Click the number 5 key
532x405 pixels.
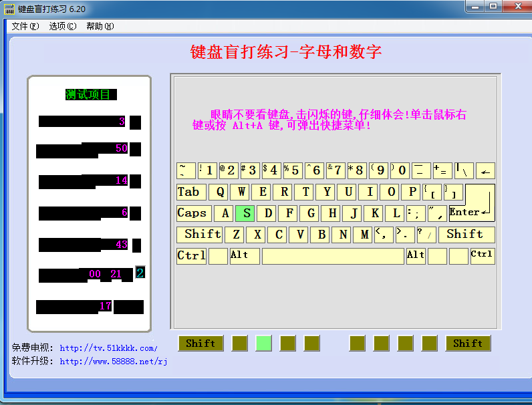tap(293, 170)
